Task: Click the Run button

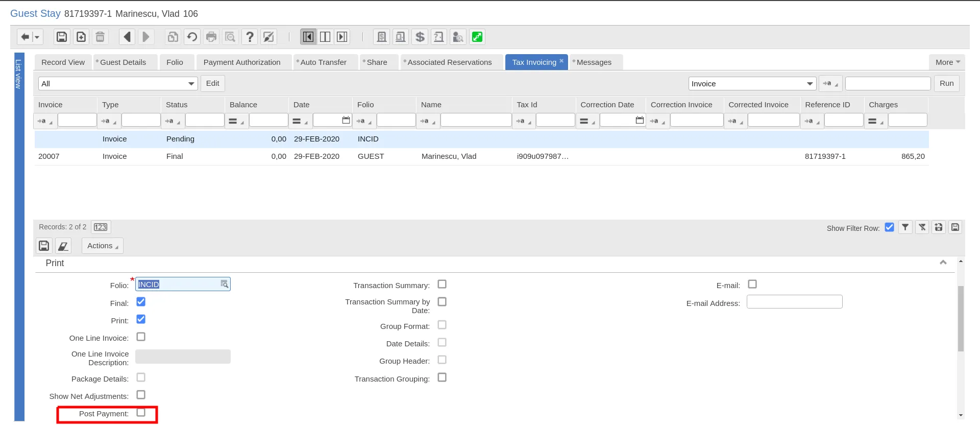Action: 947,83
